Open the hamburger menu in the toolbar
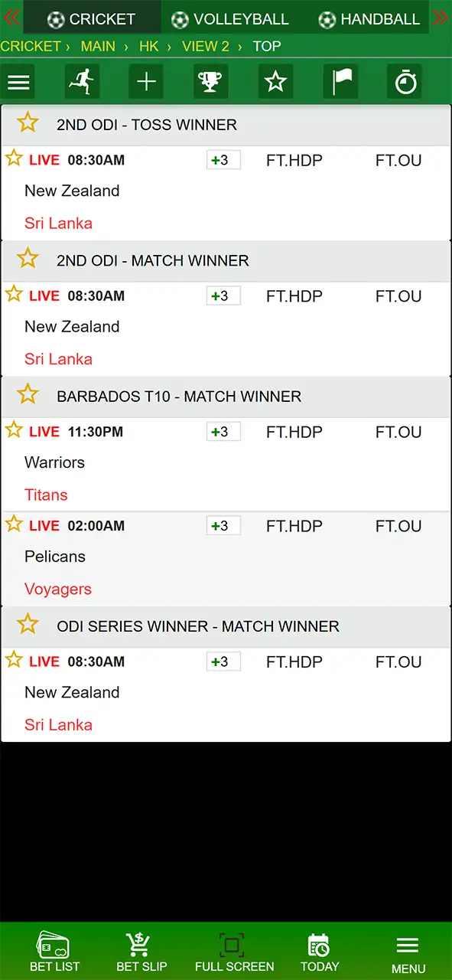 pos(18,82)
